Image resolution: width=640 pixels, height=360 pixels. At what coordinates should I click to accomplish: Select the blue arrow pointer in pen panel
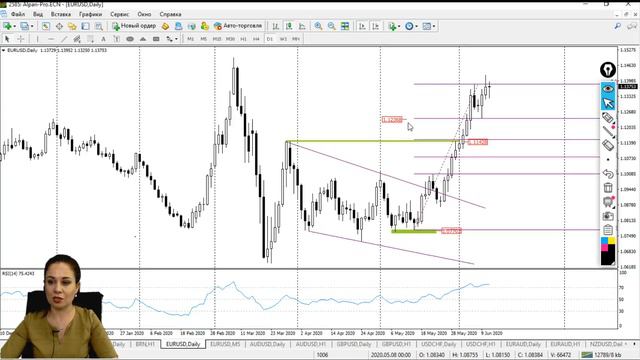click(608, 103)
